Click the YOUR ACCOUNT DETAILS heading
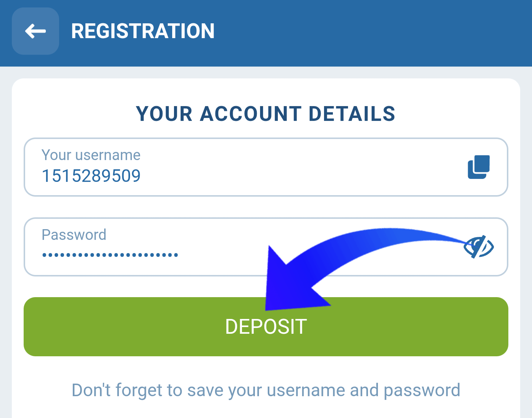Image resolution: width=532 pixels, height=418 pixels. point(266,113)
